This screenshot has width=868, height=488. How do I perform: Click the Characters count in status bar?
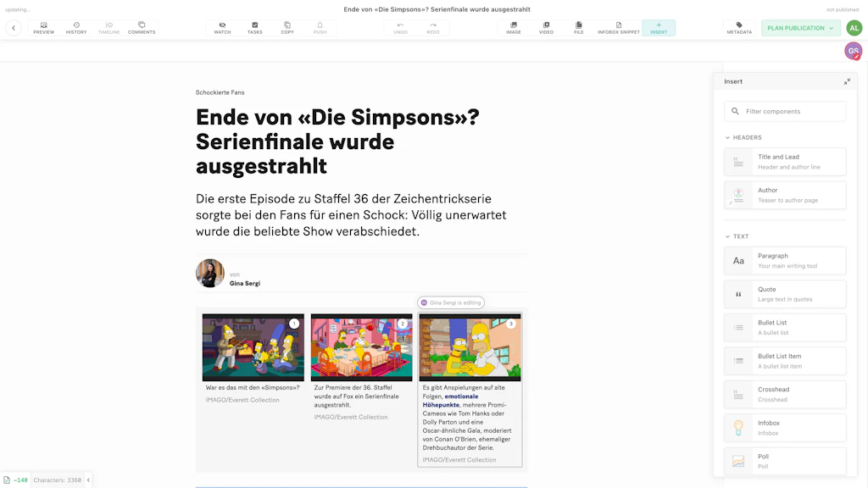click(x=57, y=480)
